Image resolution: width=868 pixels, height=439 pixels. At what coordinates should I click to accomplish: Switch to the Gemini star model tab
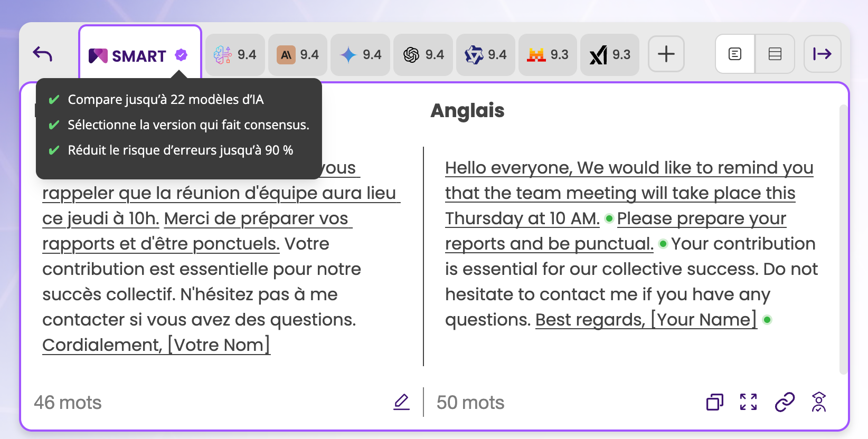click(361, 55)
